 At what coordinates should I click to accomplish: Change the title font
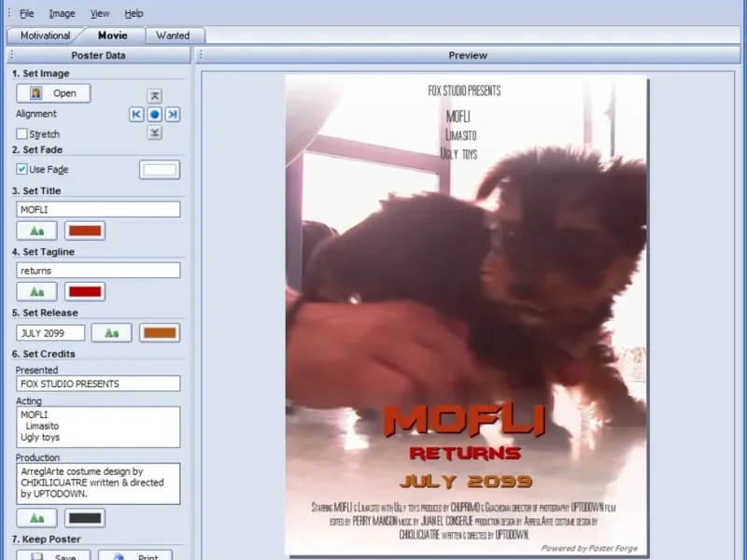(36, 231)
